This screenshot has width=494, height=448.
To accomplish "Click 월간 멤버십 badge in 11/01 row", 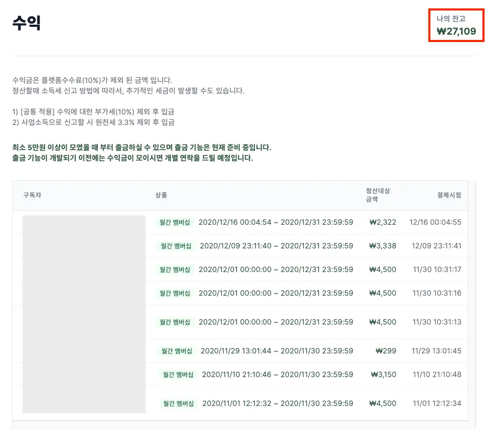I will point(178,403).
